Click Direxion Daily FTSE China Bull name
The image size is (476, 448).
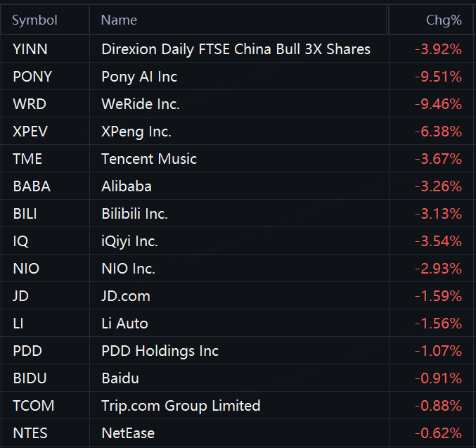236,49
